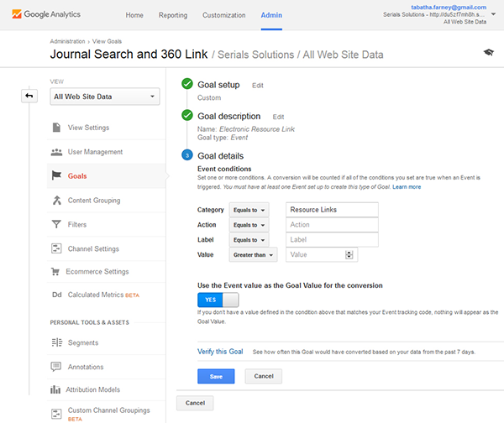Viewport: 504px width, 423px height.
Task: Click the Annotations speech bubble icon
Action: point(56,367)
